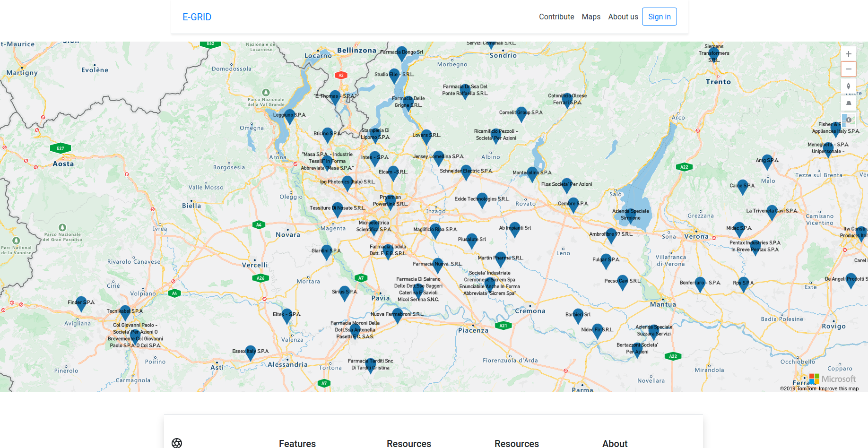Click the Cembre S.P.A. marker
This screenshot has height=448, width=868.
pos(573,205)
